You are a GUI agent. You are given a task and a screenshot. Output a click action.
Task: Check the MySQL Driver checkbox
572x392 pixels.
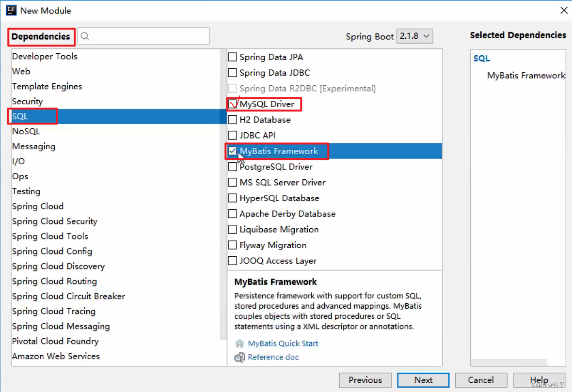[x=232, y=104]
